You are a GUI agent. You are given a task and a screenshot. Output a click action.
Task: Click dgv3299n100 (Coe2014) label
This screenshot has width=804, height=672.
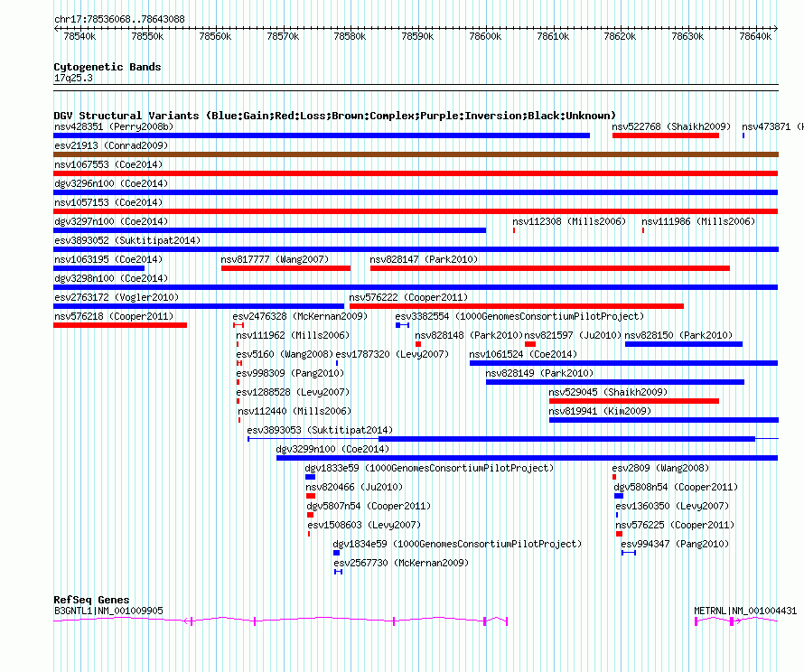pos(332,449)
